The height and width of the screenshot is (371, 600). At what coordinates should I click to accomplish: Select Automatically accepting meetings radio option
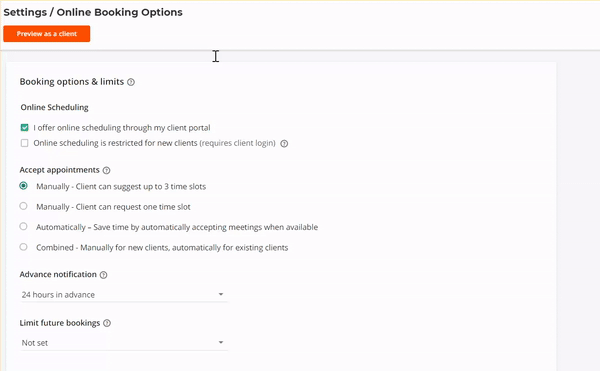tap(23, 226)
